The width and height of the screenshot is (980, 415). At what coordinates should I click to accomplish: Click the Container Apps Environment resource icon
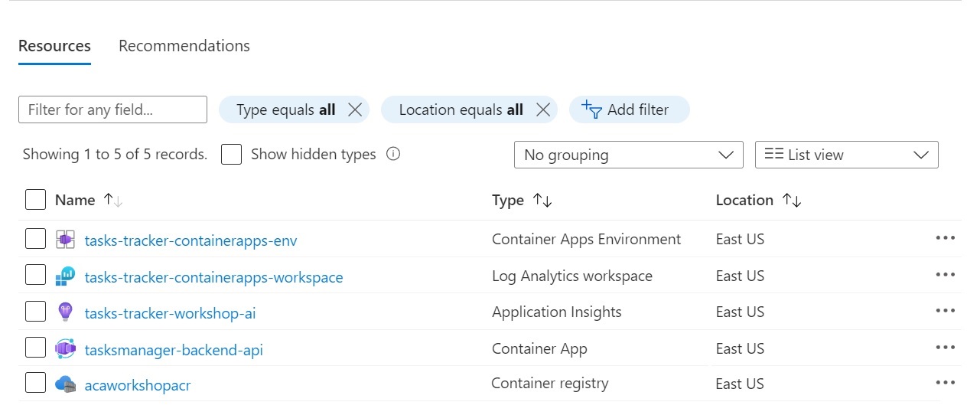tap(65, 240)
